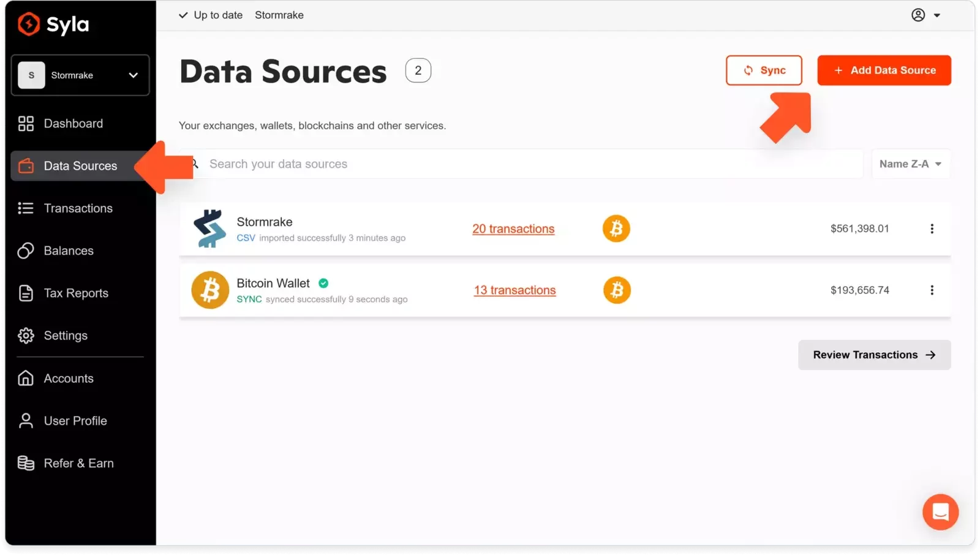Image resolution: width=980 pixels, height=555 pixels.
Task: Click the Up to date status
Action: click(211, 15)
